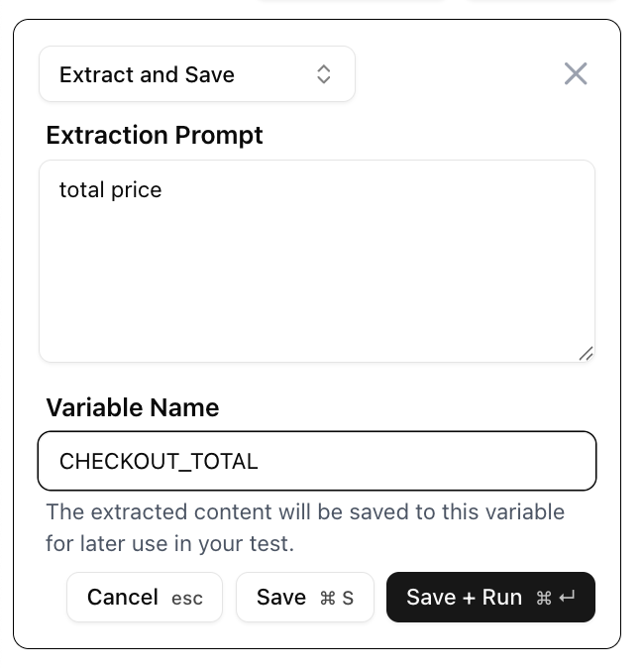Viewport: 644px width, 670px height.
Task: Place the cursor on the "total price" text
Action: pos(110,189)
